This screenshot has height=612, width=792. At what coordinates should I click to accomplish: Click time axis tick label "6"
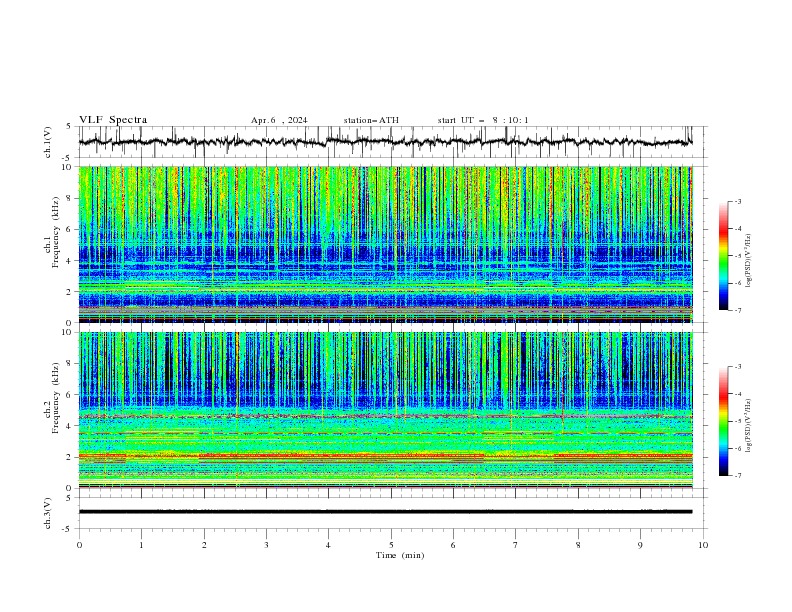[453, 545]
